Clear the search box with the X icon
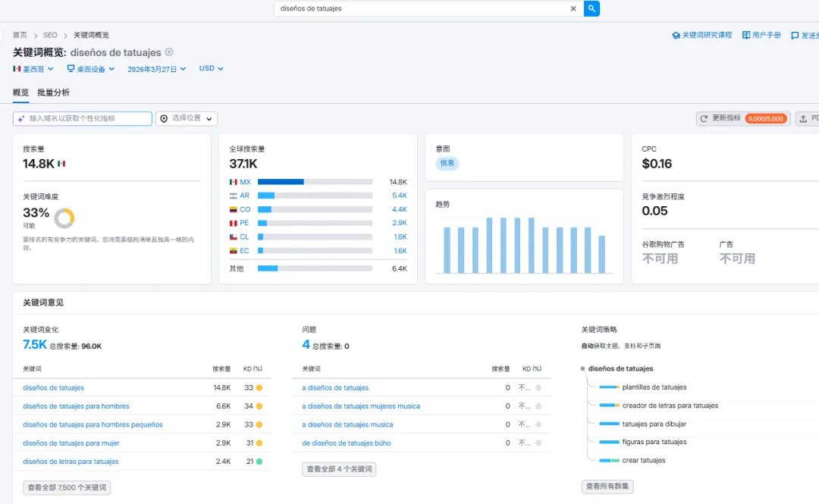Screen dimensions: 819x504 click(573, 8)
